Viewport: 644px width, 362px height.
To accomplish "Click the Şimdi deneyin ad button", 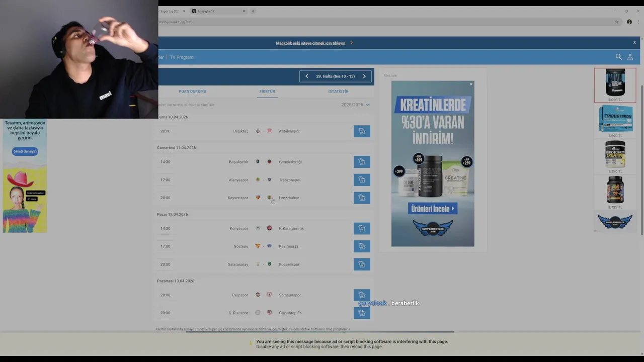I will 25,151.
